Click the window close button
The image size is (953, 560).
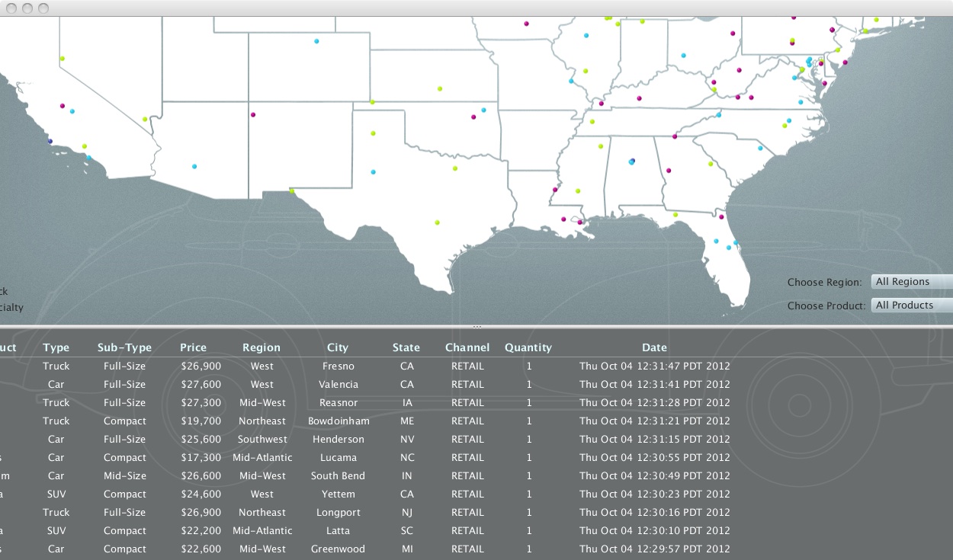[x=11, y=8]
